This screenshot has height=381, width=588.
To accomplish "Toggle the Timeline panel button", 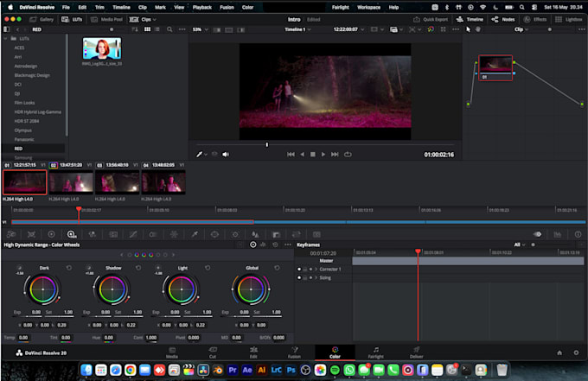I will 470,20.
